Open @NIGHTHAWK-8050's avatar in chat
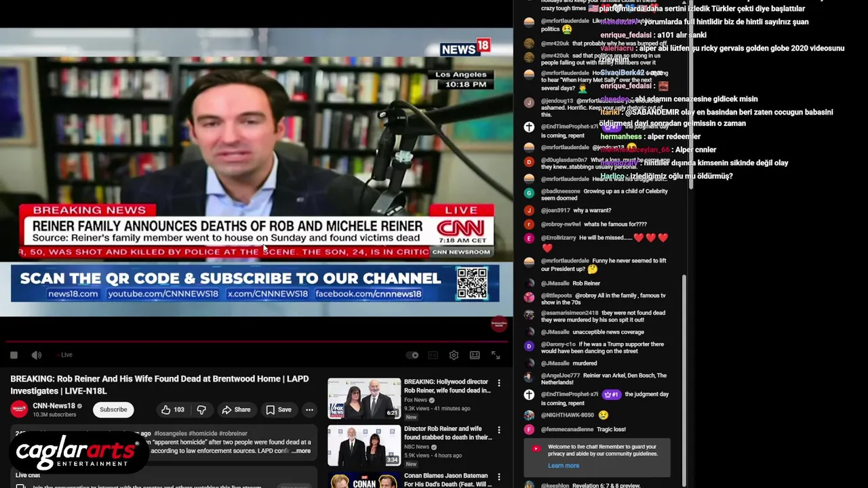 (x=529, y=415)
